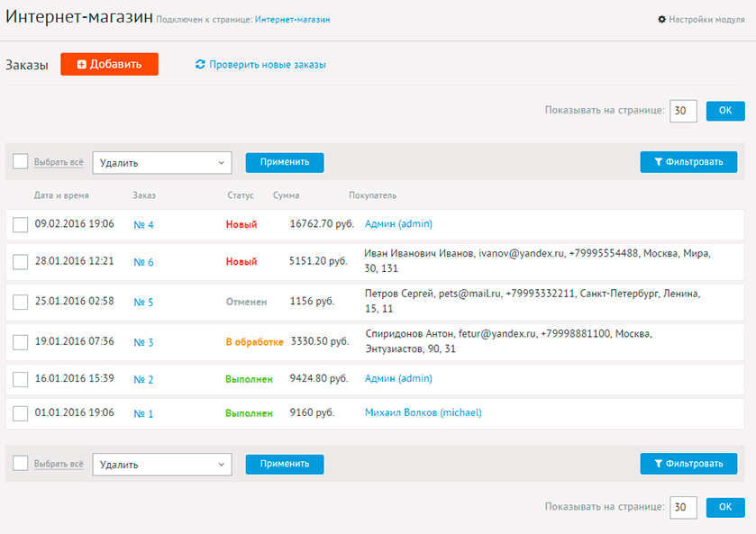Click the bottom items per page field
The width and height of the screenshot is (756, 534).
coord(683,508)
